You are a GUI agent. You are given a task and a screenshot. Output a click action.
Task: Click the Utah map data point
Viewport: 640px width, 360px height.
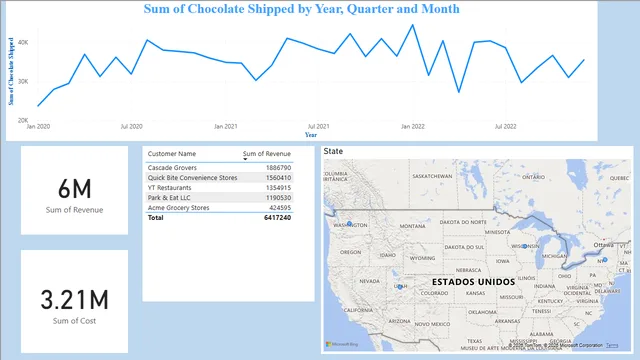pyautogui.click(x=400, y=287)
